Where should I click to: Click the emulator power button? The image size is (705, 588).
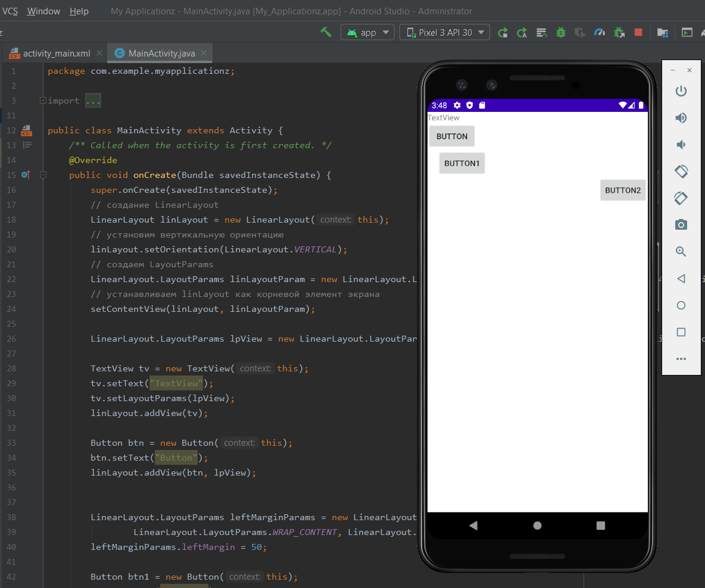[681, 91]
